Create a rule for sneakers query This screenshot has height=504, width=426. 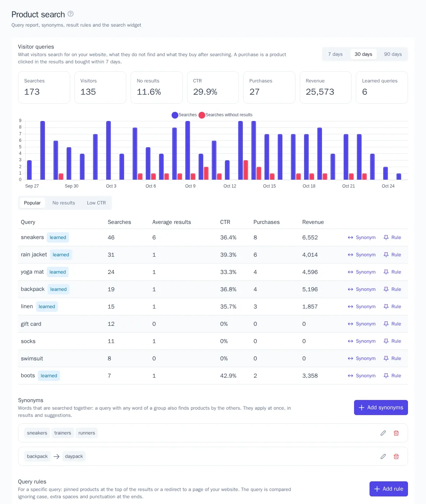pos(392,238)
